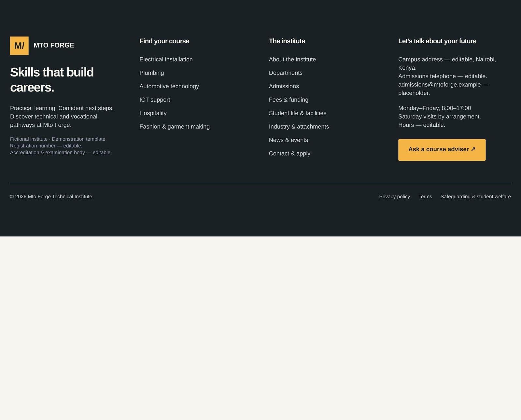
Task: View Fees & funding page
Action: (x=289, y=100)
